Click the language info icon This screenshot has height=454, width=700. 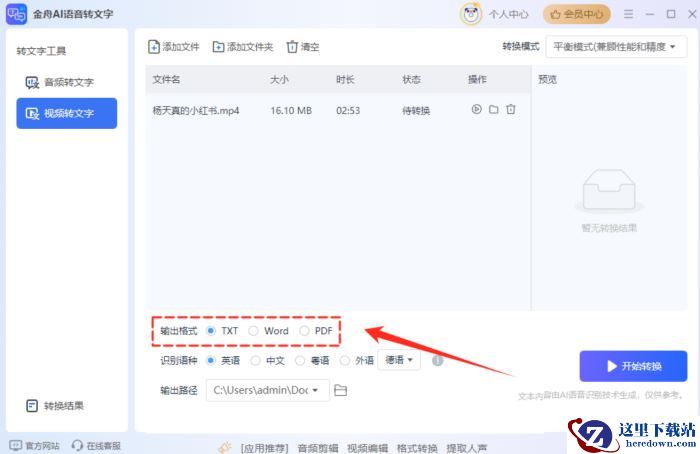[x=438, y=360]
